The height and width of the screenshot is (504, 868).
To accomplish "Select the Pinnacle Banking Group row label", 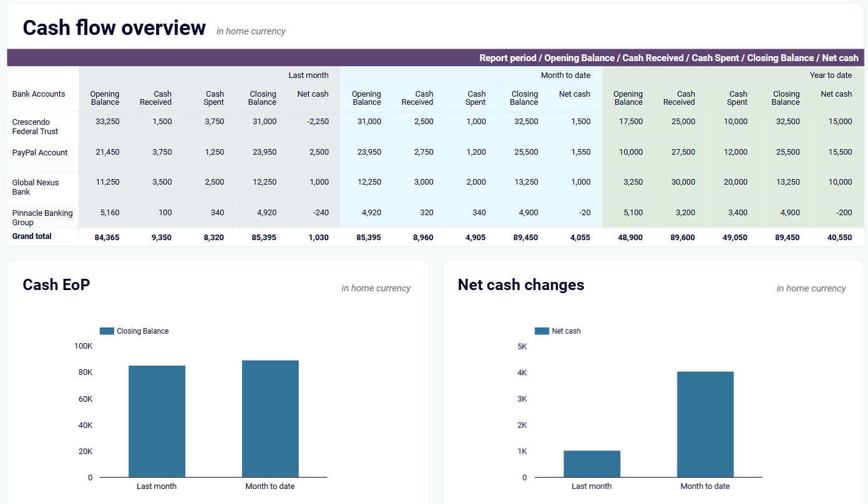I will point(42,218).
